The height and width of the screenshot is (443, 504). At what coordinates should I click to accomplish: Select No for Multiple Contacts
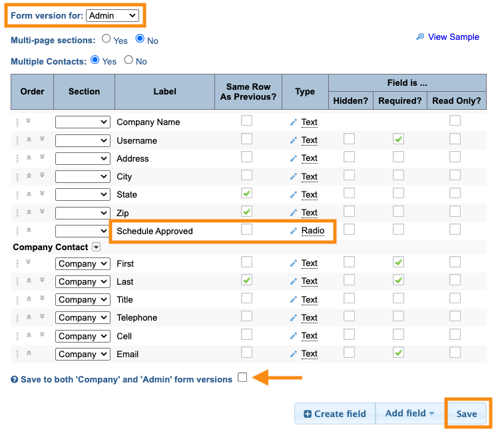click(128, 61)
